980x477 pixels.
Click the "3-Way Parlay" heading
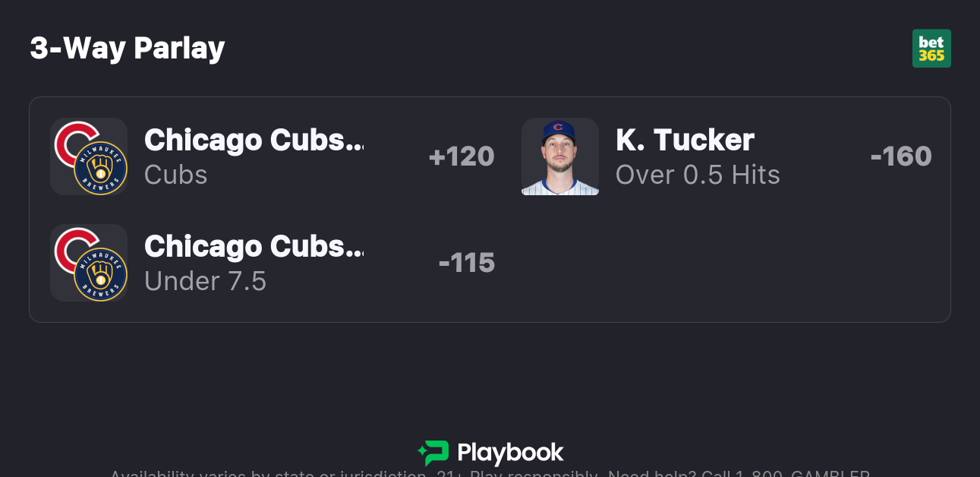[x=128, y=48]
